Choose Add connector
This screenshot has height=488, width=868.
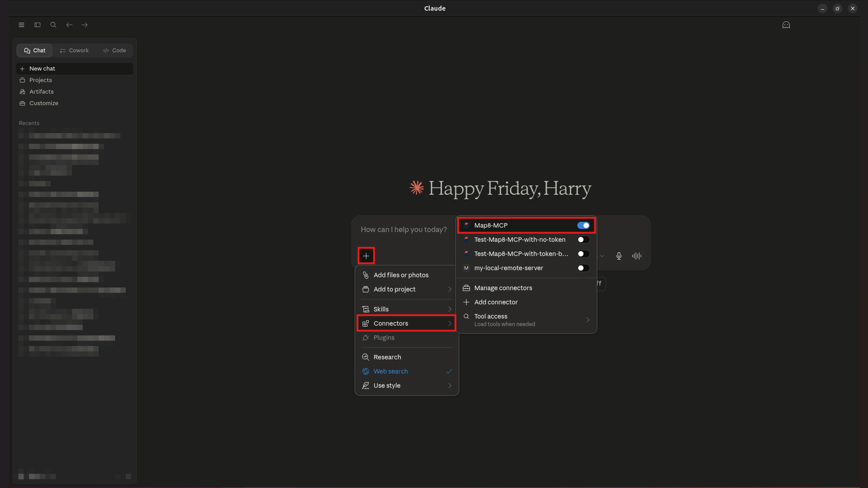pyautogui.click(x=526, y=302)
